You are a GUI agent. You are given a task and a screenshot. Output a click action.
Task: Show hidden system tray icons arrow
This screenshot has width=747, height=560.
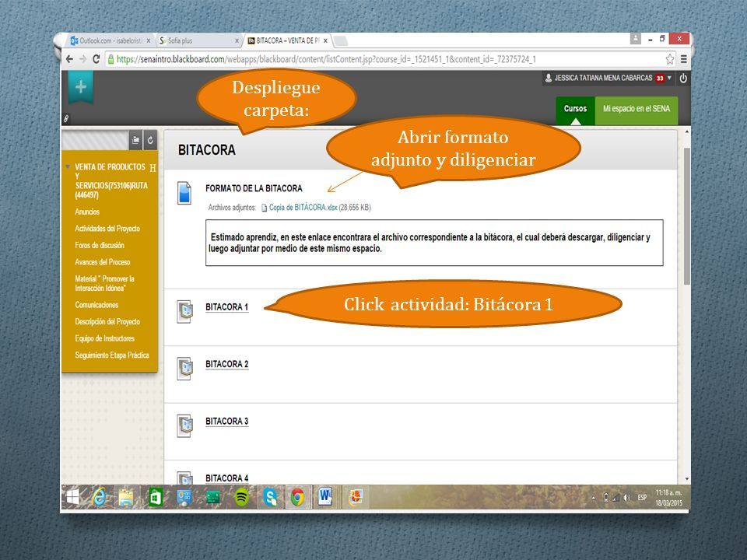pyautogui.click(x=593, y=498)
